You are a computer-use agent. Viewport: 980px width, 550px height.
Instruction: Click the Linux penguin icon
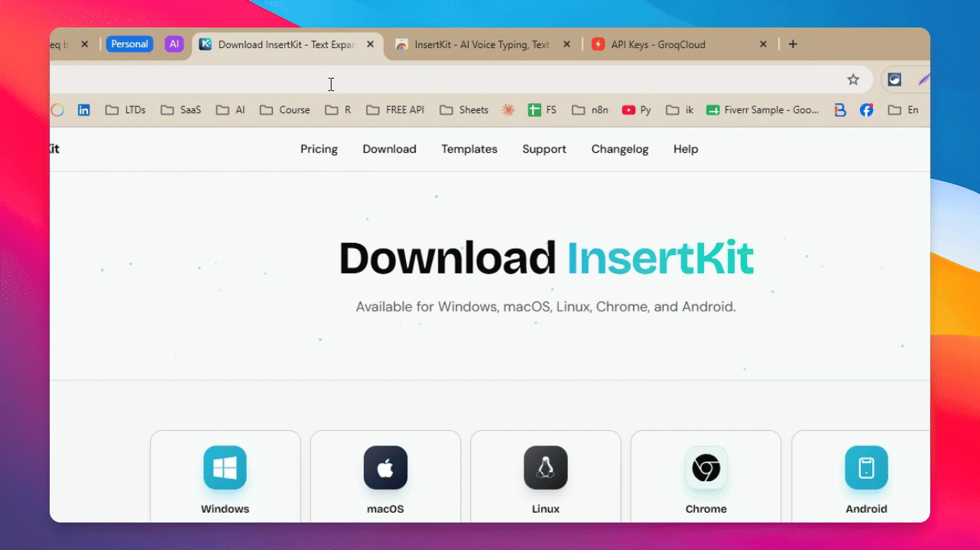[x=546, y=467]
